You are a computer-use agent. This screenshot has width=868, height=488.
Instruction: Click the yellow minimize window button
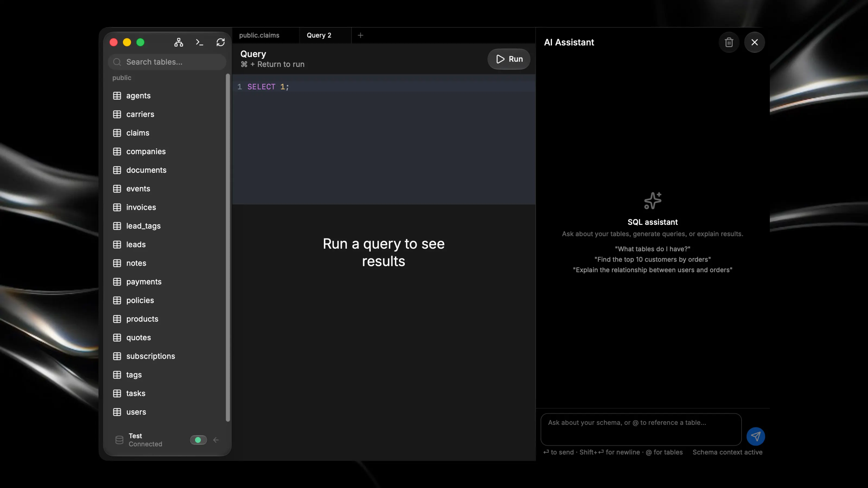pyautogui.click(x=127, y=42)
